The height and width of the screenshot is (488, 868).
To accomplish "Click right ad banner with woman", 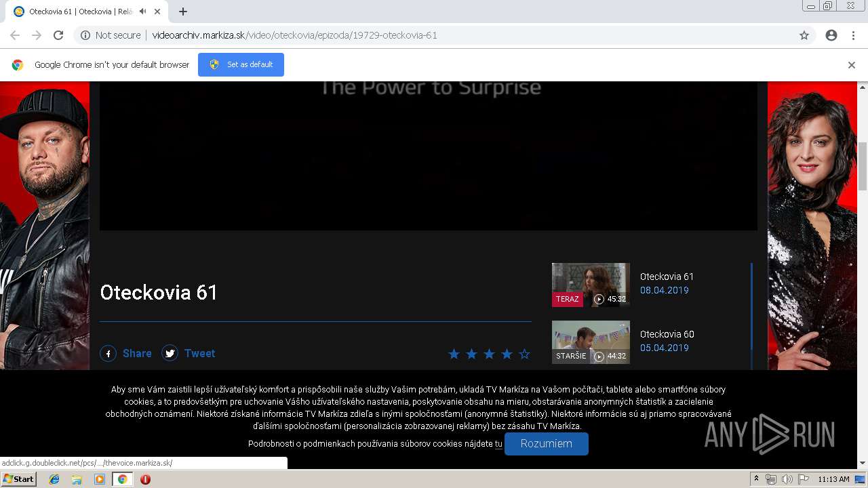I will click(812, 225).
